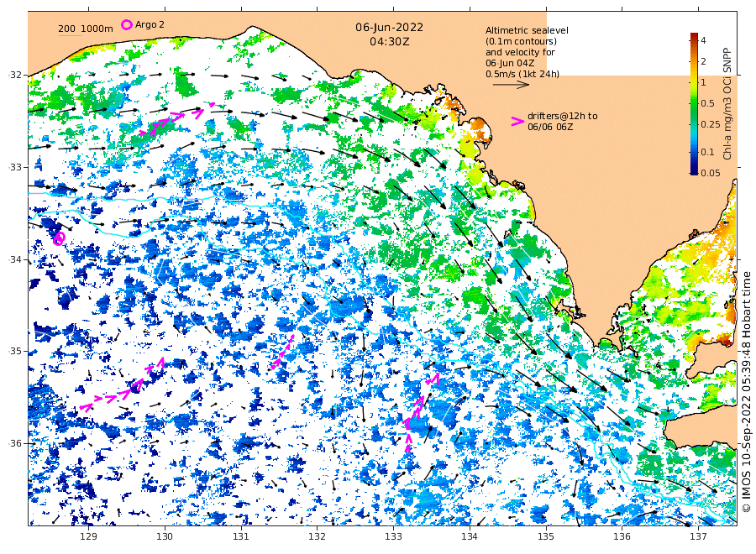Click the 'Altimetric sealevel' legend text

pyautogui.click(x=527, y=30)
